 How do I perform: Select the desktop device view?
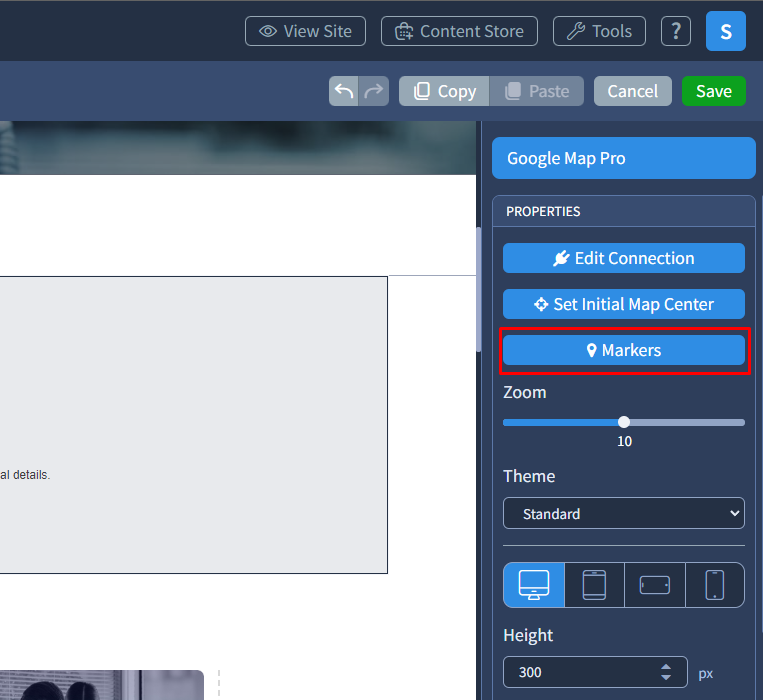[x=534, y=585]
